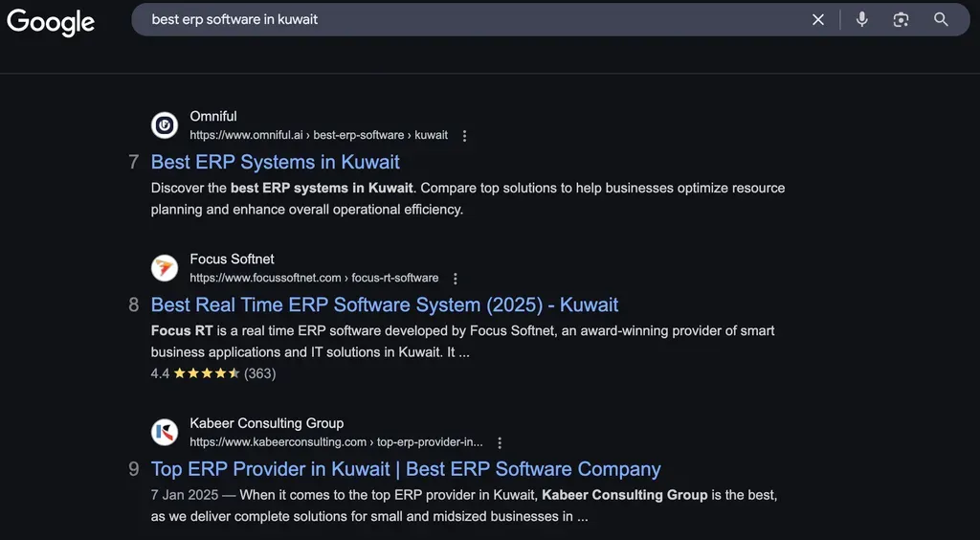Click the focussoftnet.com URL breadcrumb
Image resolution: width=980 pixels, height=540 pixels.
(314, 278)
